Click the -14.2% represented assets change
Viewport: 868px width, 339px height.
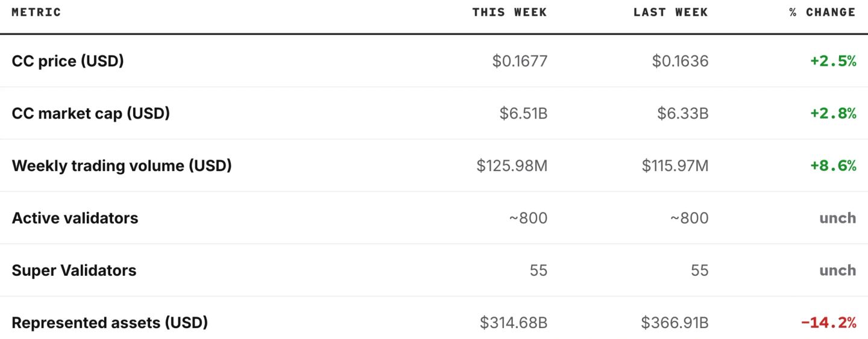tap(828, 323)
